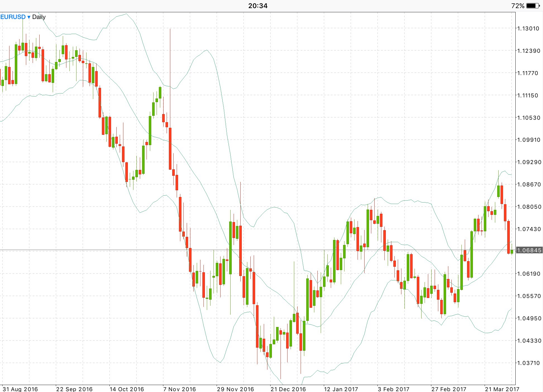This screenshot has height=392, width=543.
Task: Tap the battery icon in status bar
Action: 533,6
